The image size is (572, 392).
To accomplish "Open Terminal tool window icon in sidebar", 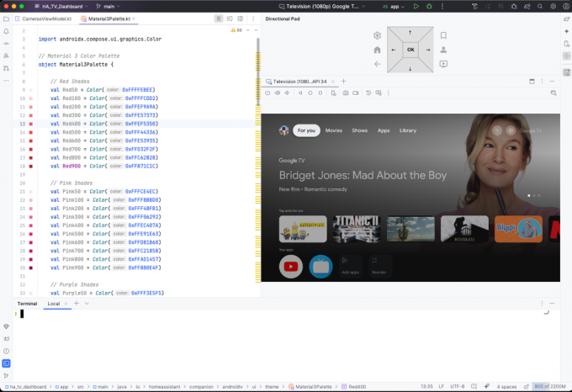I will pyautogui.click(x=6, y=363).
